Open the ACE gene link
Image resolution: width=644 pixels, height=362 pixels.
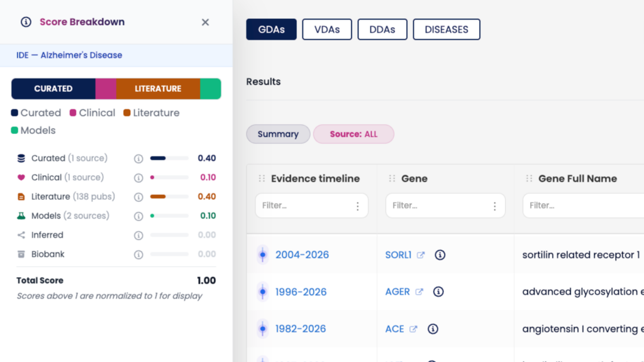click(396, 329)
